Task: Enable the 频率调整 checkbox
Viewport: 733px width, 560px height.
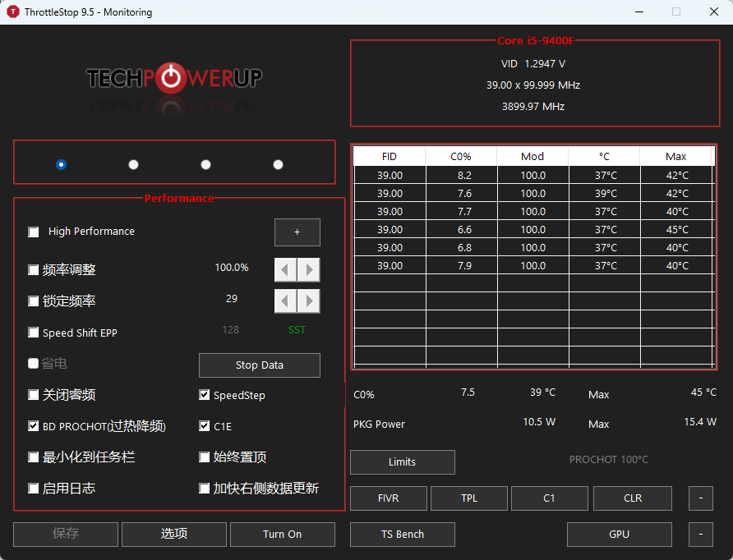Action: click(33, 270)
